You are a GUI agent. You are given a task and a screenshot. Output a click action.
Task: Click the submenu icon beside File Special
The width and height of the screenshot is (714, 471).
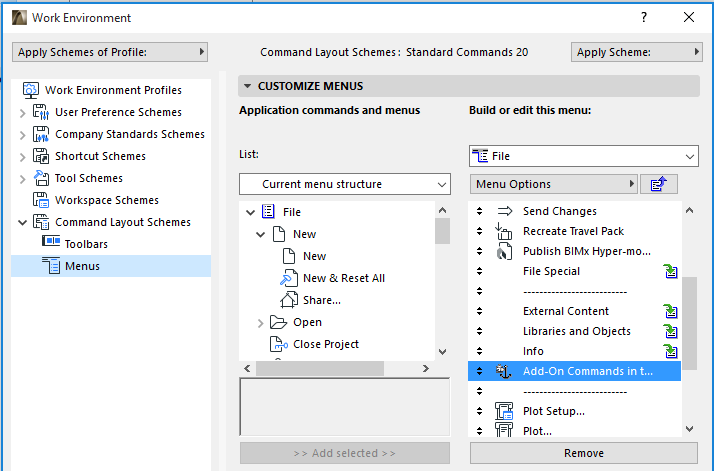coord(671,271)
